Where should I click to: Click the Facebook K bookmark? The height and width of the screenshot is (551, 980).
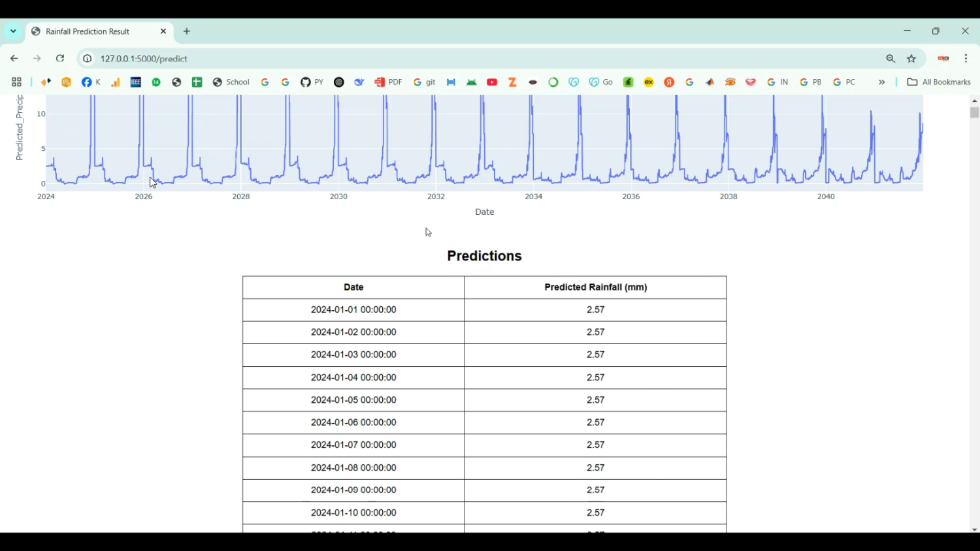91,82
